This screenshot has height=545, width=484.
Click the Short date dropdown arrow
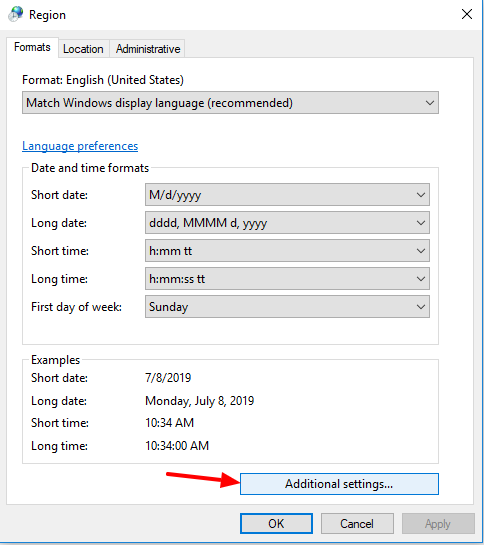point(421,195)
